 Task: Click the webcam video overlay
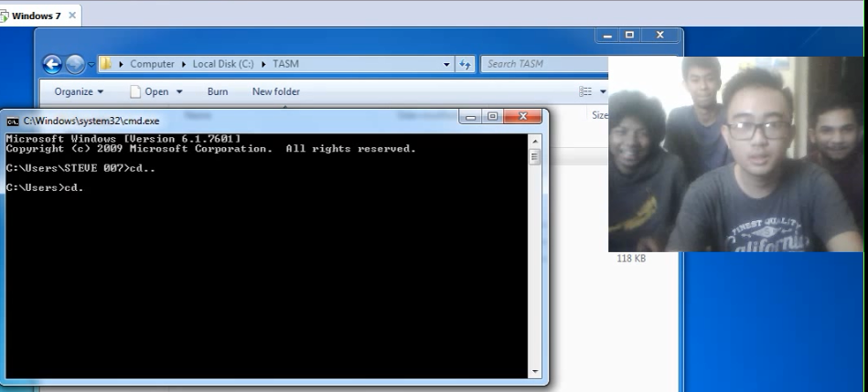[x=735, y=154]
